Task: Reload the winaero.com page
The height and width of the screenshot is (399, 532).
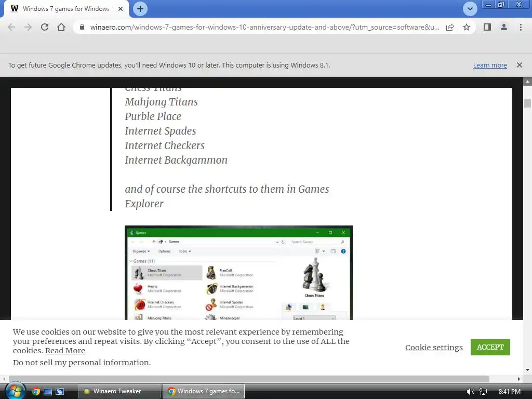Action: click(x=45, y=27)
